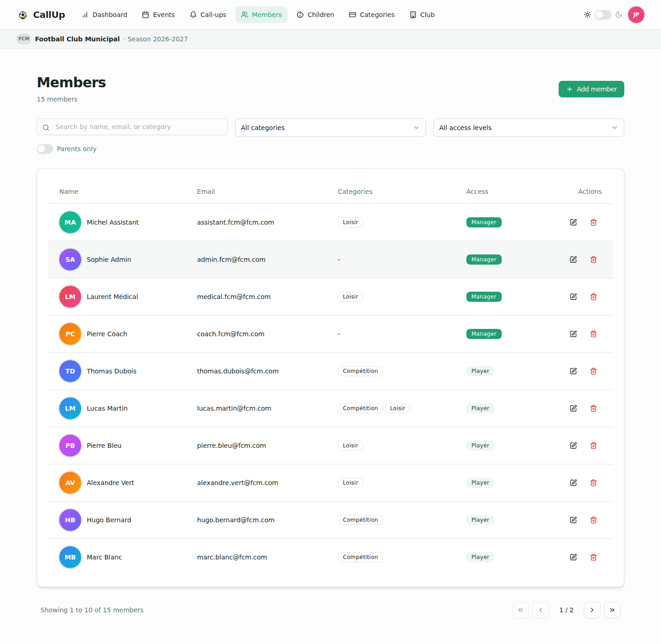Screen dimensions: 661x644
Task: Go to the next page of members
Action: tap(592, 610)
